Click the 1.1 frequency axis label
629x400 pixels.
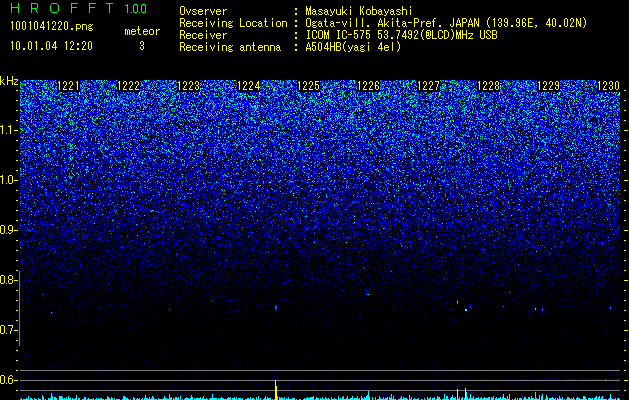tap(8, 130)
